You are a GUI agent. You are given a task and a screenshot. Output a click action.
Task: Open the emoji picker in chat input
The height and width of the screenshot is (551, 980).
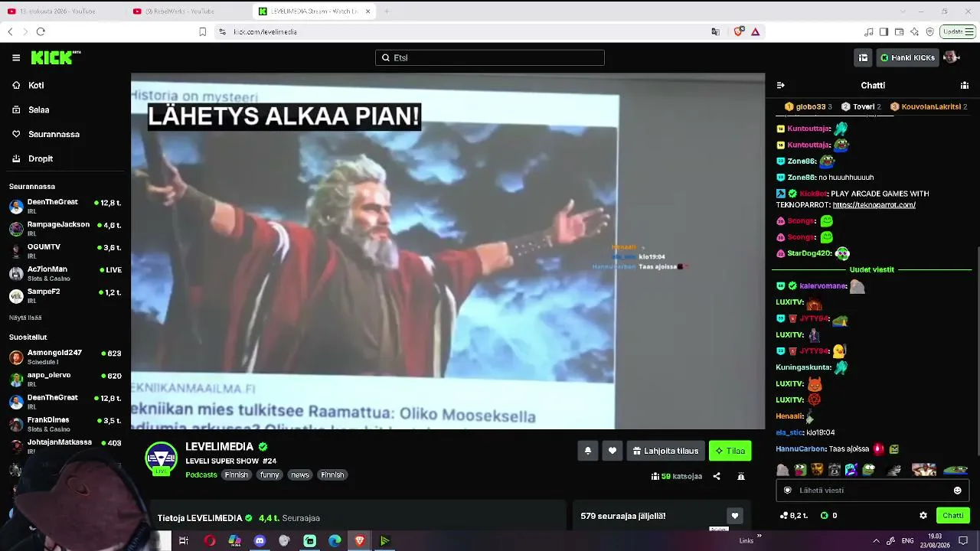click(x=957, y=491)
